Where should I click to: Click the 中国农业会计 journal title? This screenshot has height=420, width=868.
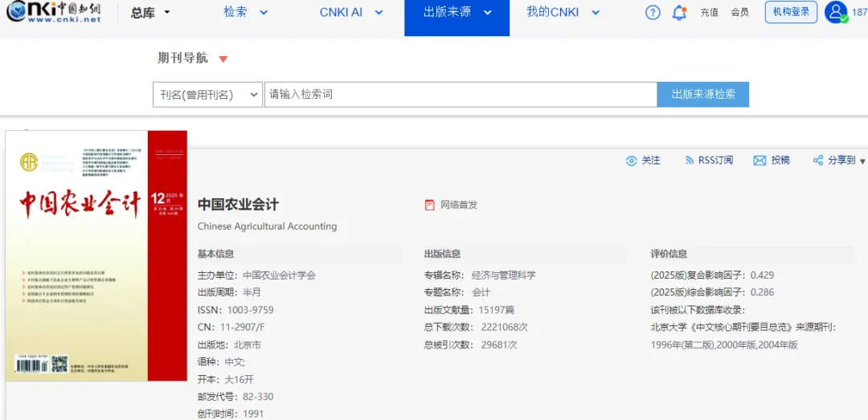pyautogui.click(x=238, y=205)
